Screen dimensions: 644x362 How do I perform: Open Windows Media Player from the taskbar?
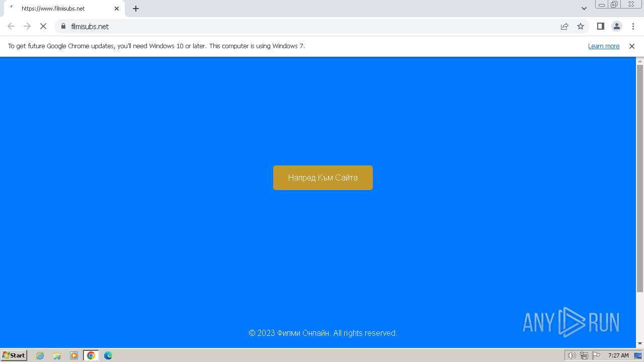(74, 355)
